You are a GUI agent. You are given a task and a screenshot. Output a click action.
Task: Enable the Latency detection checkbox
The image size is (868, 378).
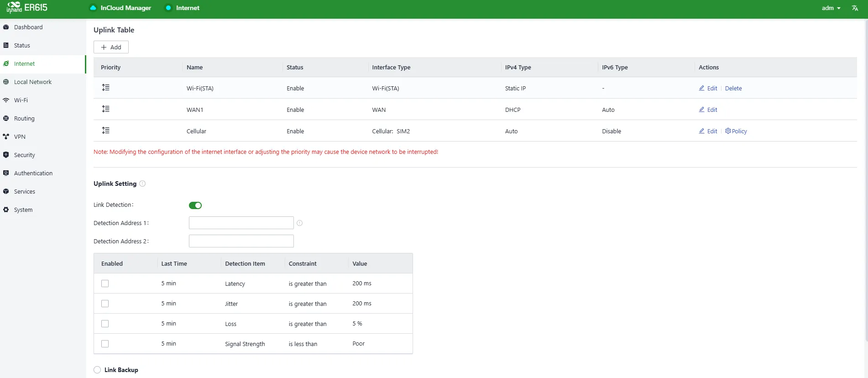(105, 283)
